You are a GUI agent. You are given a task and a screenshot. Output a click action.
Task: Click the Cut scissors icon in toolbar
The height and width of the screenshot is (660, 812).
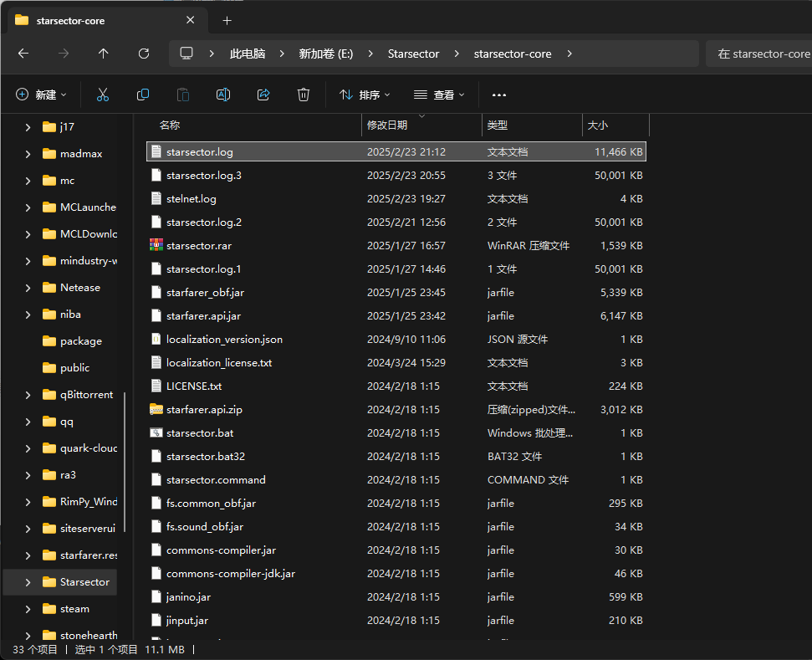(x=103, y=95)
